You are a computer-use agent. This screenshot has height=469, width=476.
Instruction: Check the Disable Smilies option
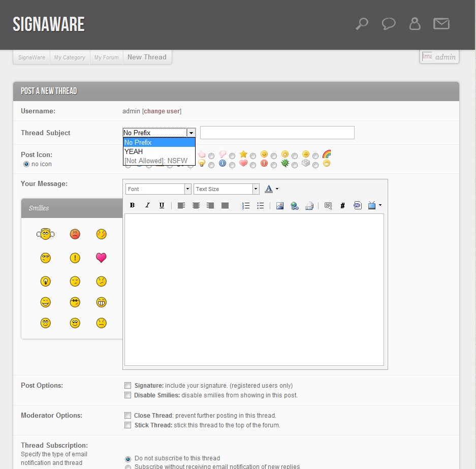(128, 395)
